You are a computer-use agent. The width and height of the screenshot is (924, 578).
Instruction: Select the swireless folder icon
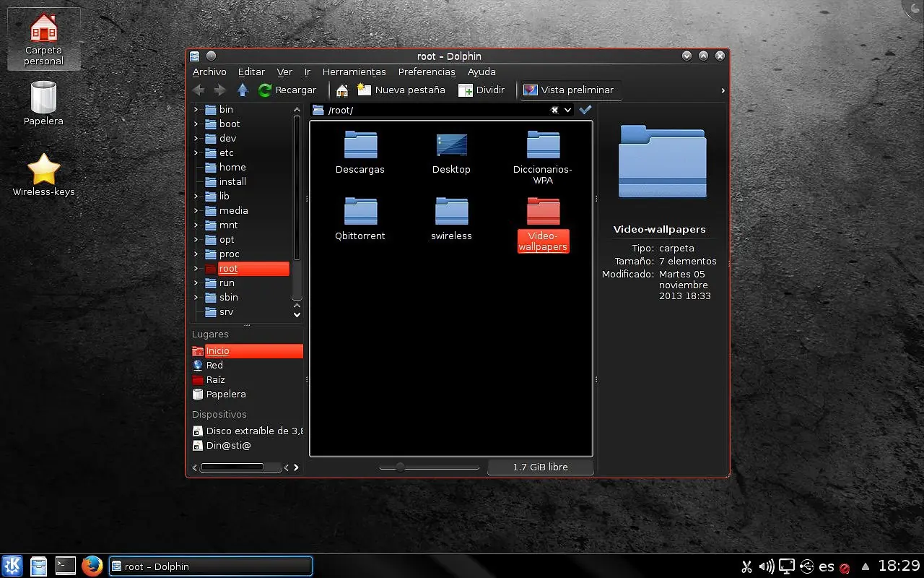[451, 212]
